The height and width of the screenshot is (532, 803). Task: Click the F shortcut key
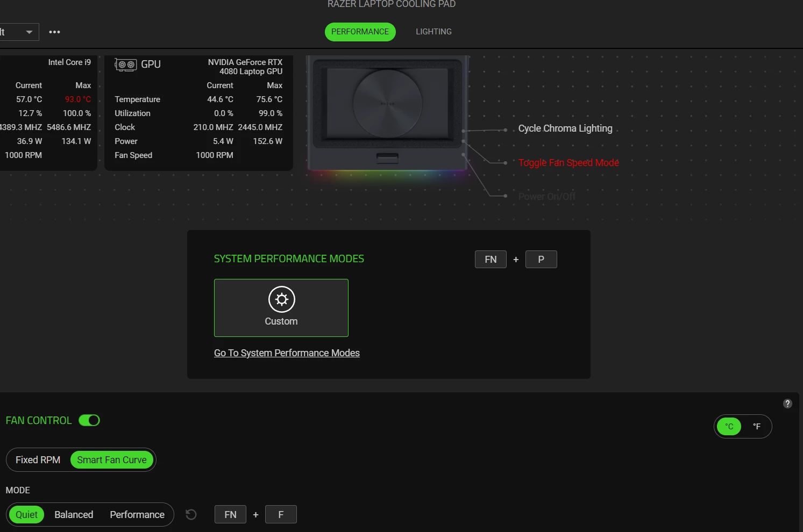pos(281,515)
